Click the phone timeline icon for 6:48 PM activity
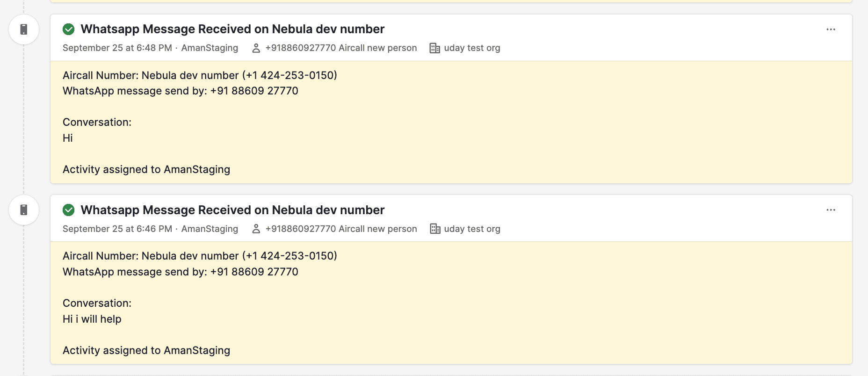 [24, 29]
